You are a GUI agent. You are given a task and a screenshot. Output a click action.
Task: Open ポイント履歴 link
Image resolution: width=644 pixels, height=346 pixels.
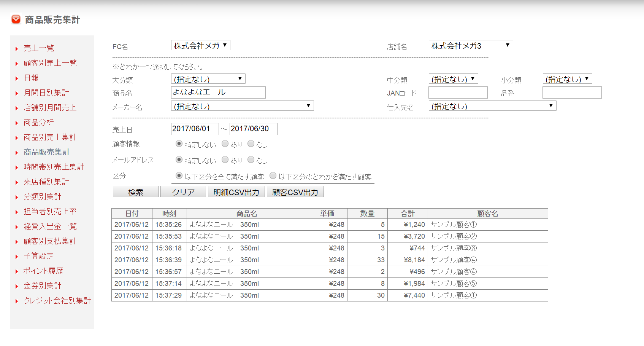(43, 271)
